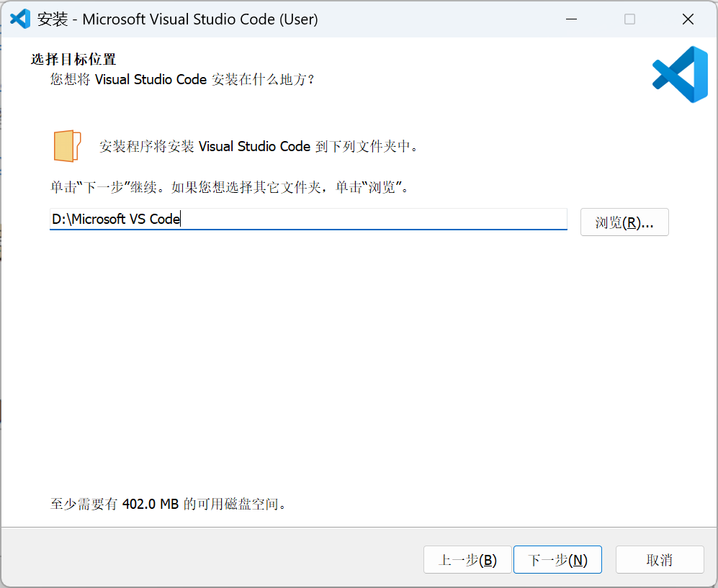
Task: Go back with 上一步(B) button
Action: (467, 560)
